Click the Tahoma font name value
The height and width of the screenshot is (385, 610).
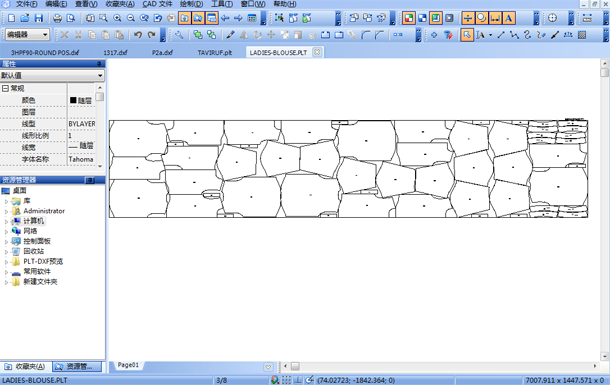[x=81, y=159]
